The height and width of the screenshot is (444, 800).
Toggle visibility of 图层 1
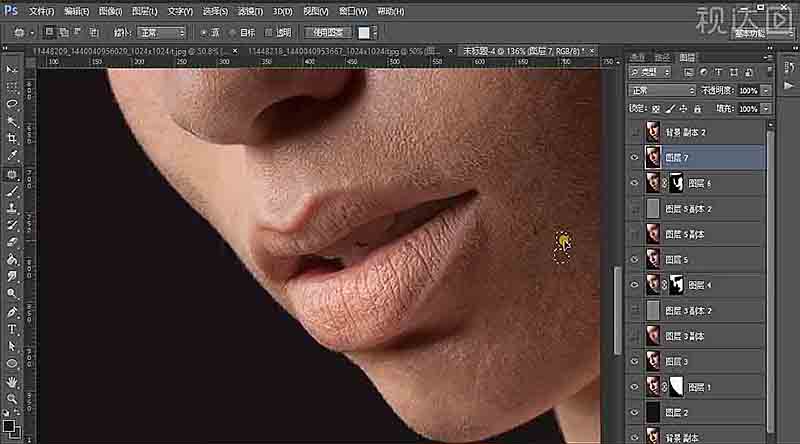[x=635, y=387]
